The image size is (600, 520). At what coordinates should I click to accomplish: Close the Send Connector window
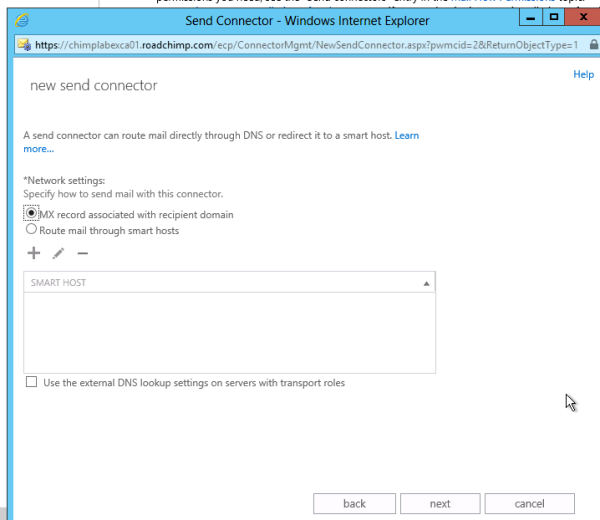pyautogui.click(x=583, y=18)
